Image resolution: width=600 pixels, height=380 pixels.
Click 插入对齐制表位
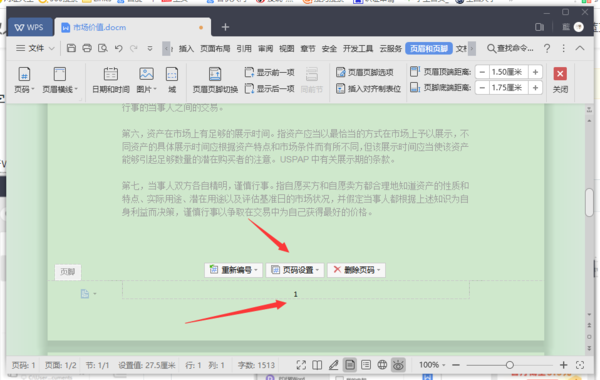click(368, 89)
